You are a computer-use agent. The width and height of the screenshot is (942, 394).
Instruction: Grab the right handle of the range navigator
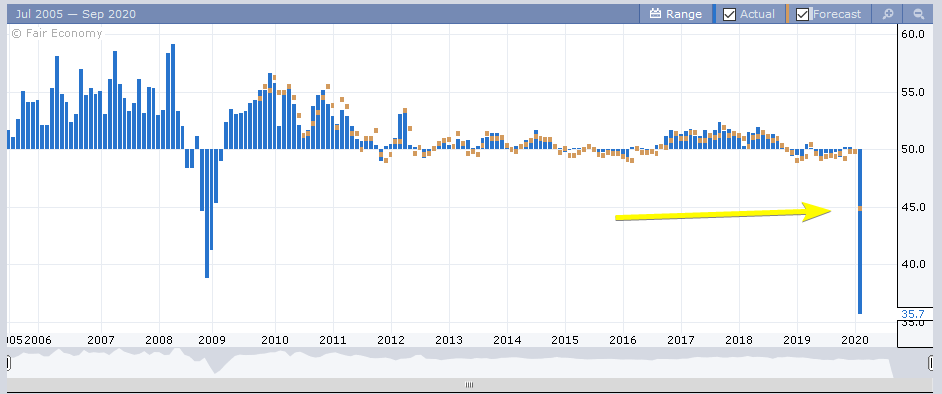[x=931, y=363]
